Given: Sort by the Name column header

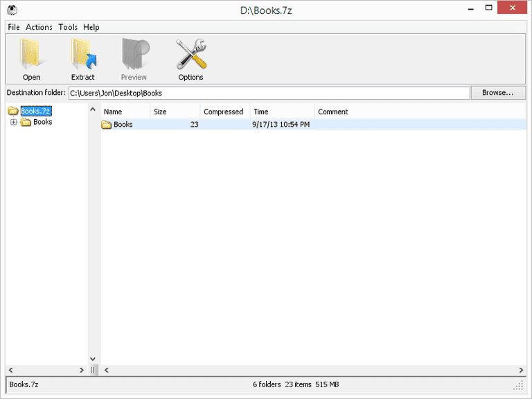Looking at the screenshot, I should pos(125,112).
